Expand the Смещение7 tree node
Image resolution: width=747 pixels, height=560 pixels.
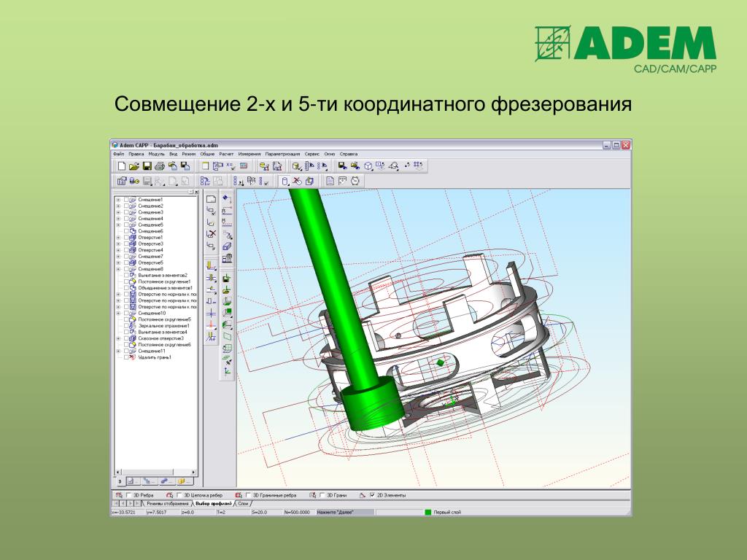pyautogui.click(x=118, y=257)
